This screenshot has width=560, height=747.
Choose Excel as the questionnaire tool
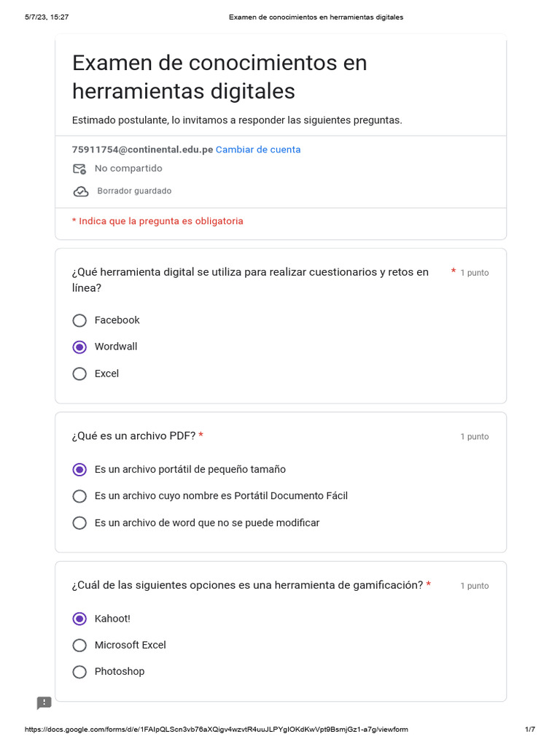pos(80,373)
